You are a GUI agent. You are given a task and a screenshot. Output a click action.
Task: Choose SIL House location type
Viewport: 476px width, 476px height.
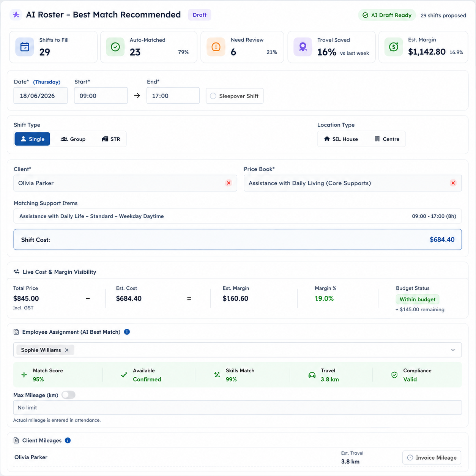tap(341, 139)
